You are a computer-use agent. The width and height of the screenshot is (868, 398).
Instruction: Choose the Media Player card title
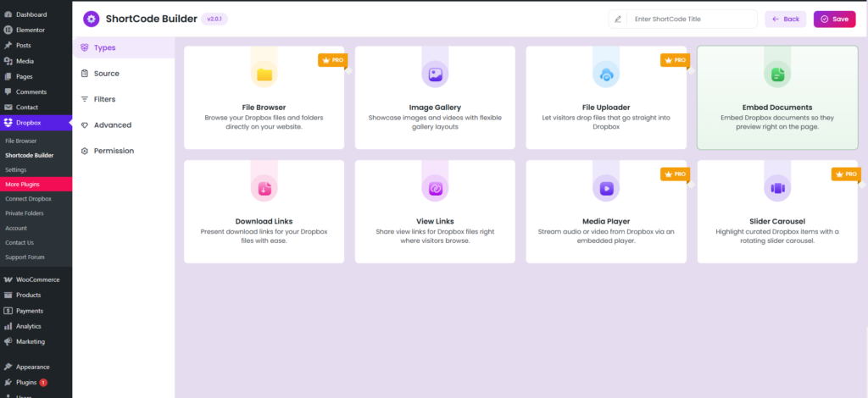pyautogui.click(x=606, y=221)
